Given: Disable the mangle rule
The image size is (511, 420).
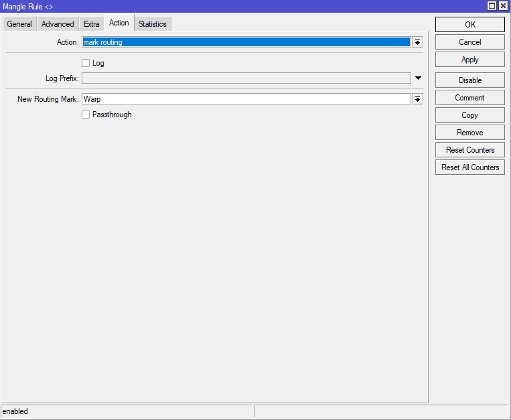Looking at the screenshot, I should [x=470, y=80].
